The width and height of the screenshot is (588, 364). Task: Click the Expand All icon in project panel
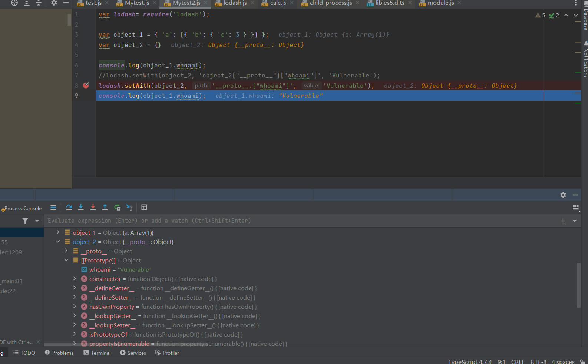click(x=27, y=3)
